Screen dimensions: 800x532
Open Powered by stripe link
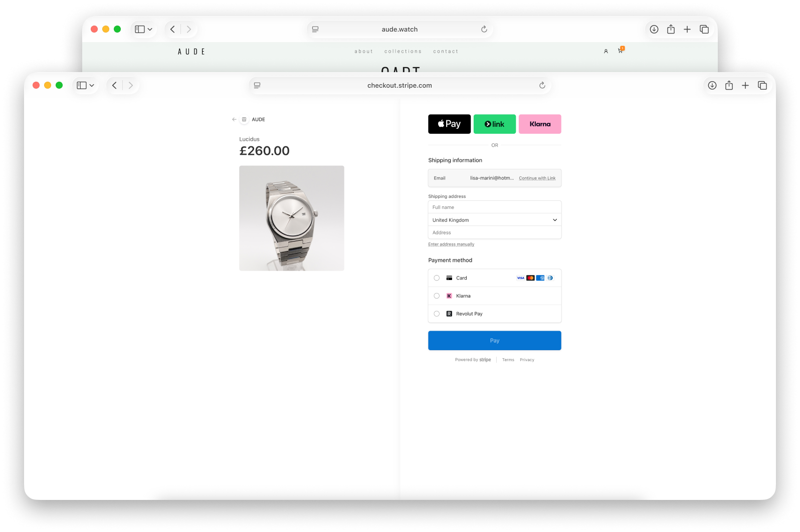click(473, 360)
